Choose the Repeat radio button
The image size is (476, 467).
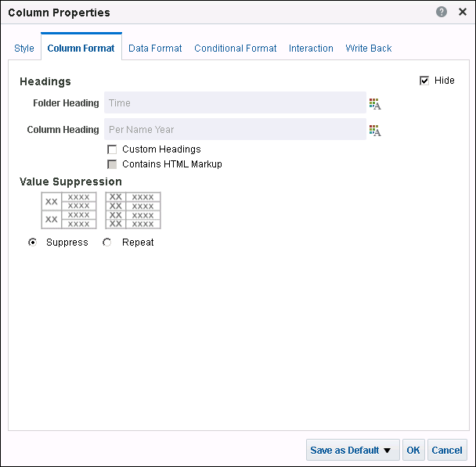(107, 242)
